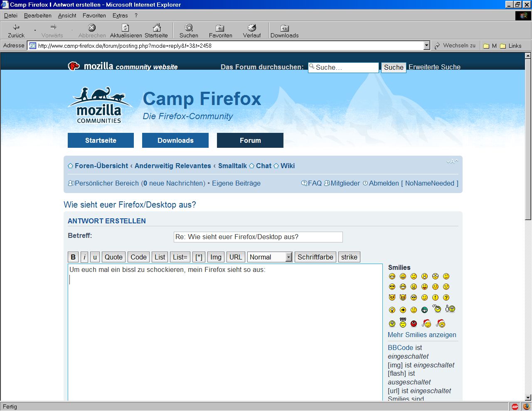Open Mehr Smilies anzeigen
Viewport: 532px width, 411px height.
(x=422, y=335)
